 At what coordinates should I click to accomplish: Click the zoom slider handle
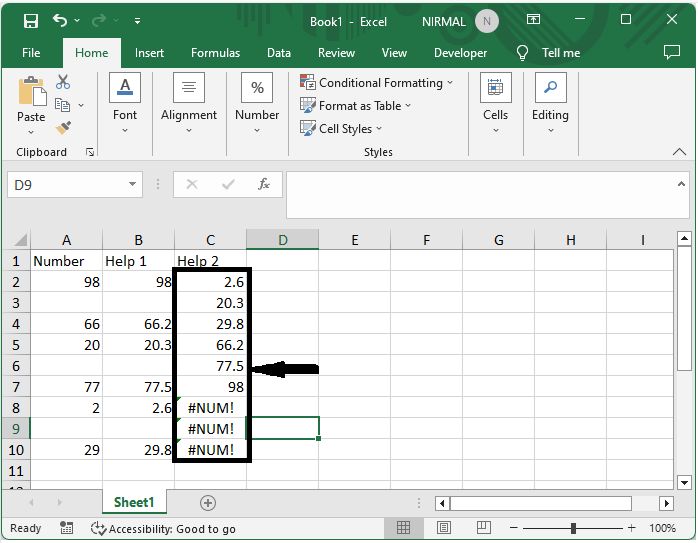click(x=573, y=528)
